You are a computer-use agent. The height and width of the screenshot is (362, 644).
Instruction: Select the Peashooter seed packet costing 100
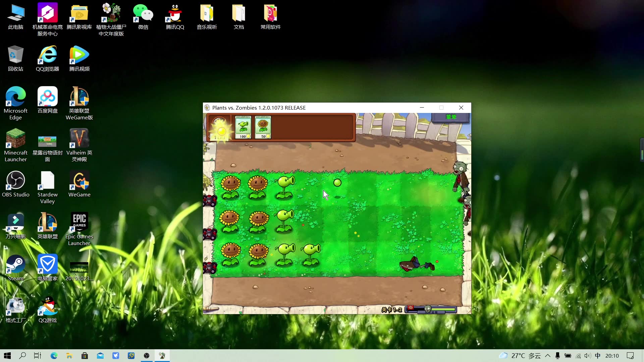[243, 127]
